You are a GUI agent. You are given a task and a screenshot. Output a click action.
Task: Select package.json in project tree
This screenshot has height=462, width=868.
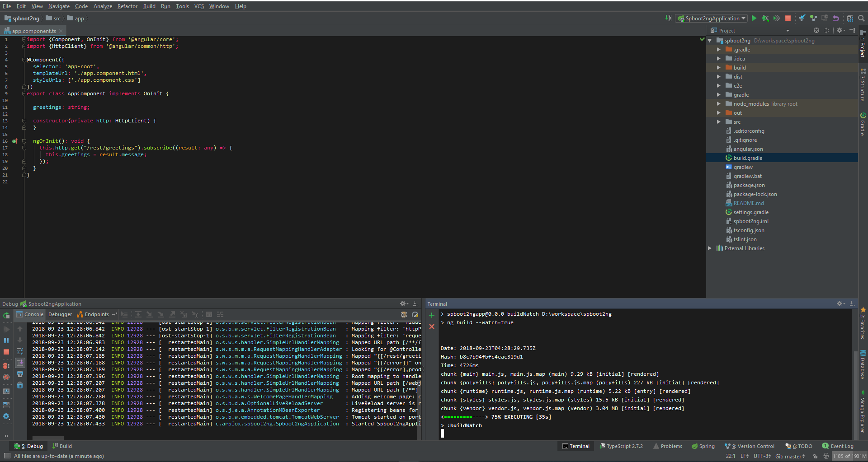pos(749,185)
